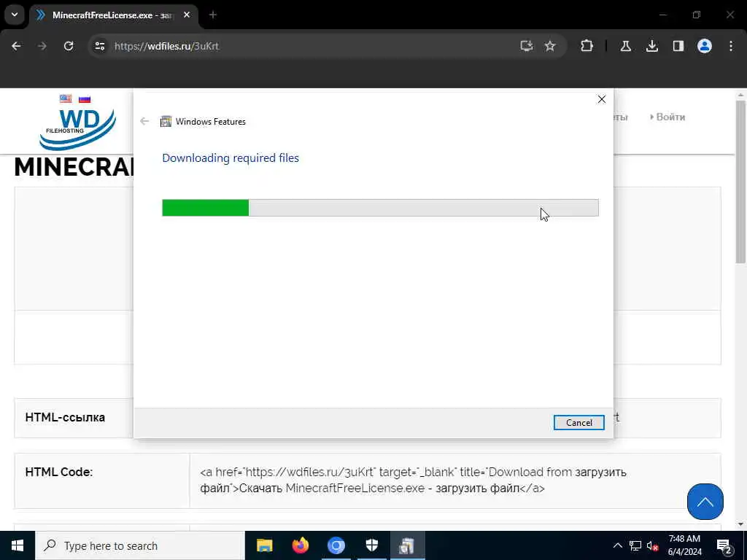Open the Windows Start menu
This screenshot has height=560, width=747.
[18, 545]
